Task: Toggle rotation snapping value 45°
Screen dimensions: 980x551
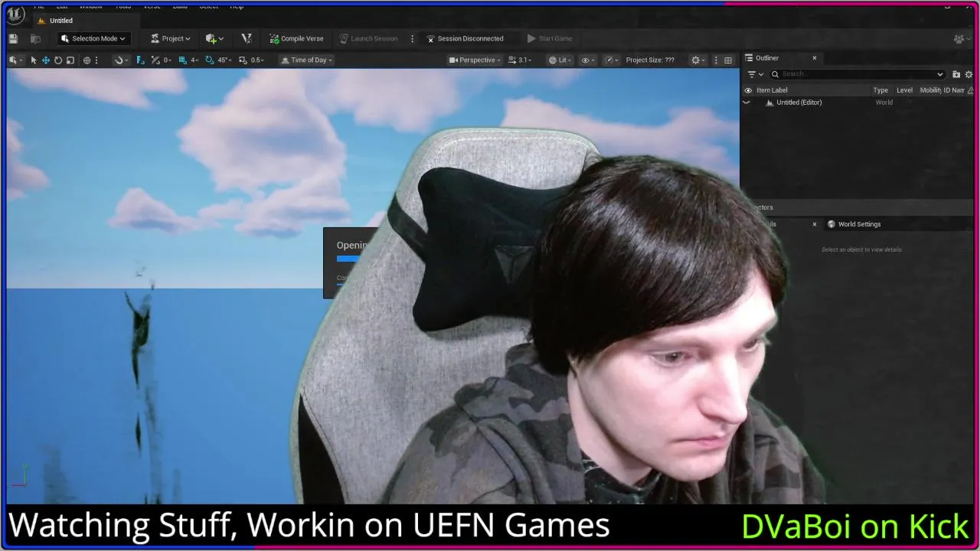Action: click(218, 60)
